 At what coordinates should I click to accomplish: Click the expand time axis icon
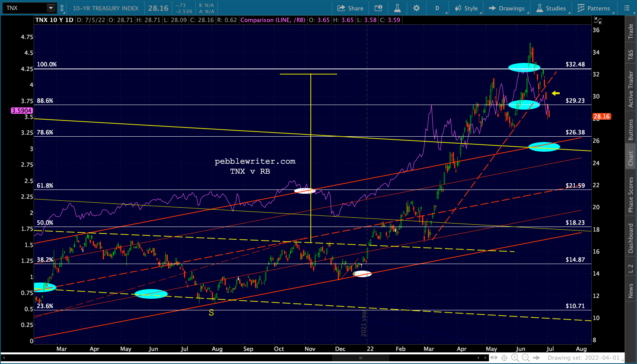[x=494, y=358]
